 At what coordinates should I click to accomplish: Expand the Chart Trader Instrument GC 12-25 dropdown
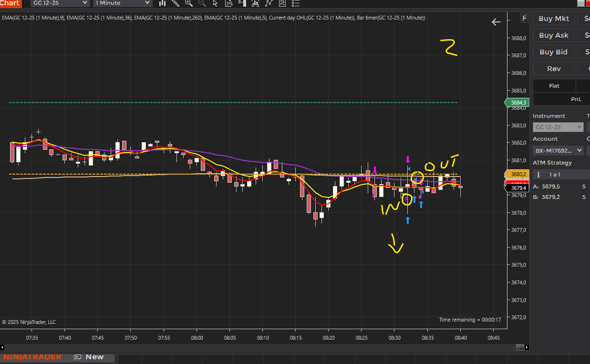click(x=558, y=127)
